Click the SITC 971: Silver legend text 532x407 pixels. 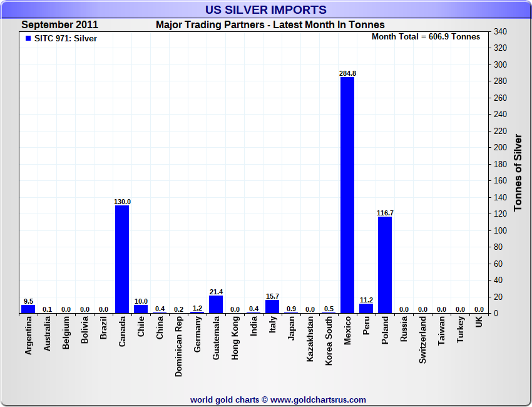click(x=66, y=39)
